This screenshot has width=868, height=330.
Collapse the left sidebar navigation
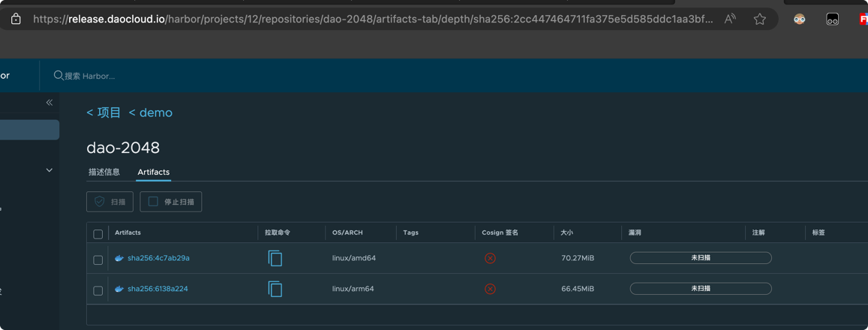click(x=50, y=103)
